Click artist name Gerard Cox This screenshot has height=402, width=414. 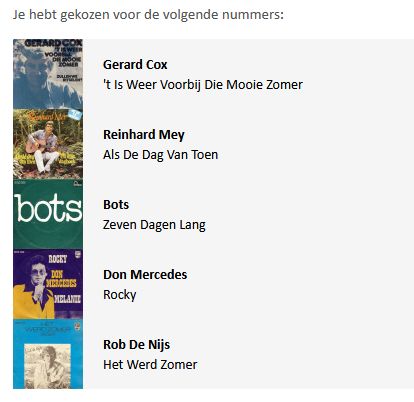pyautogui.click(x=135, y=65)
